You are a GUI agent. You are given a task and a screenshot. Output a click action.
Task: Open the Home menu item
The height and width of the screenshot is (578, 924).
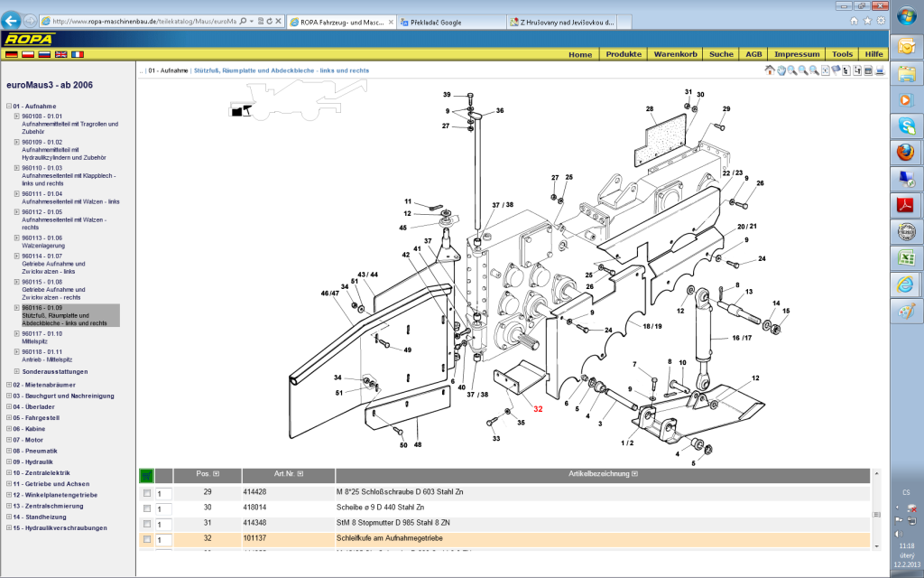580,54
